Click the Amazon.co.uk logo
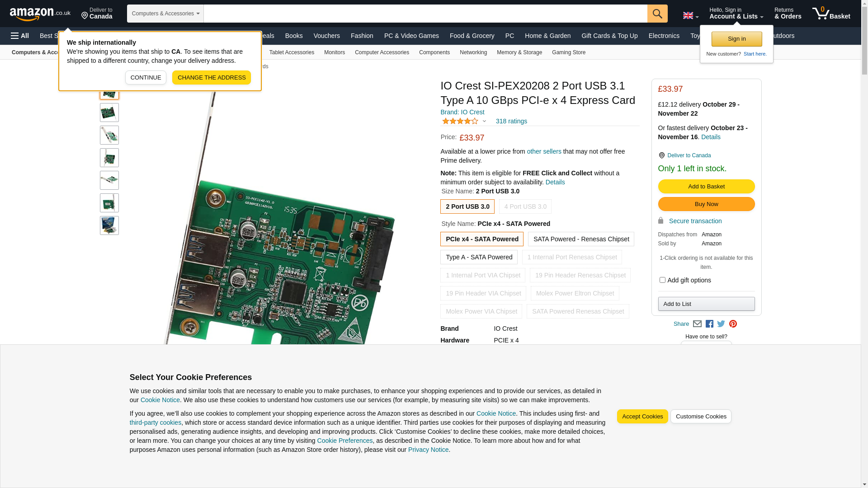 (40, 14)
